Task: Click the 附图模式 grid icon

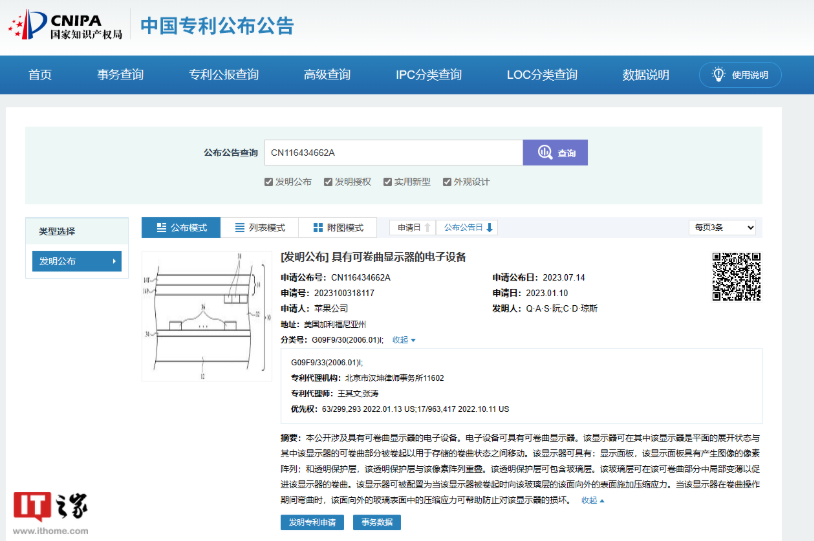Action: (318, 227)
